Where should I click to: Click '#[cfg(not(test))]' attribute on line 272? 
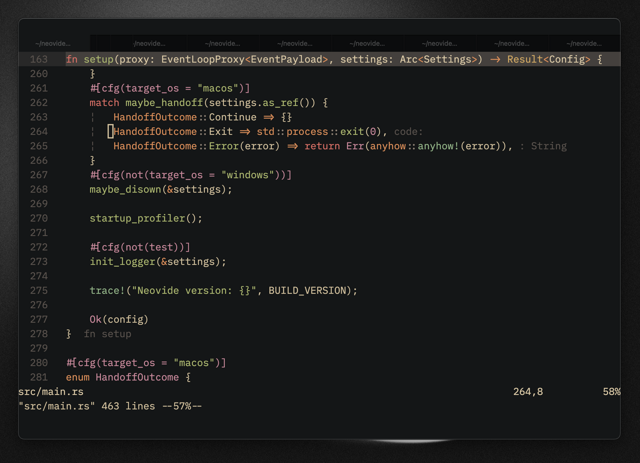click(x=140, y=247)
